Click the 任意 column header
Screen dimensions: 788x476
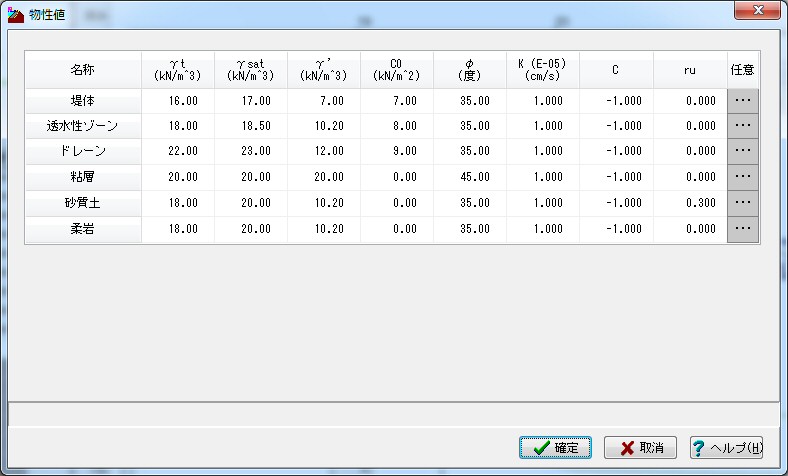(743, 70)
